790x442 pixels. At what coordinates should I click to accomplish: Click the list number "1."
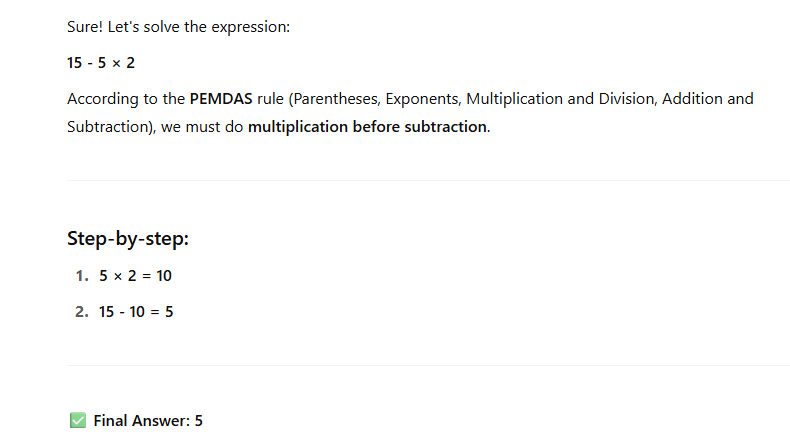coord(82,276)
